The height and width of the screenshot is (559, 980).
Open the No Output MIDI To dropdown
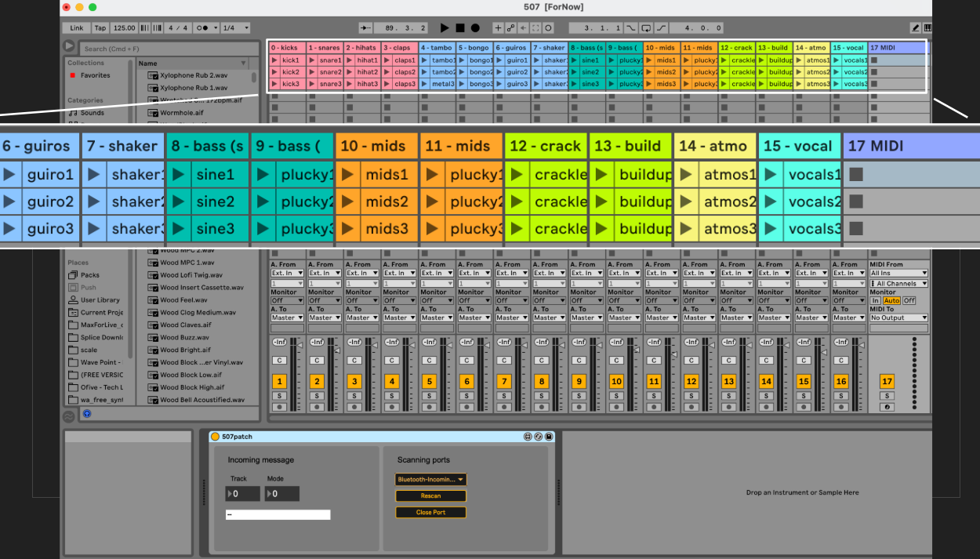[x=898, y=318]
